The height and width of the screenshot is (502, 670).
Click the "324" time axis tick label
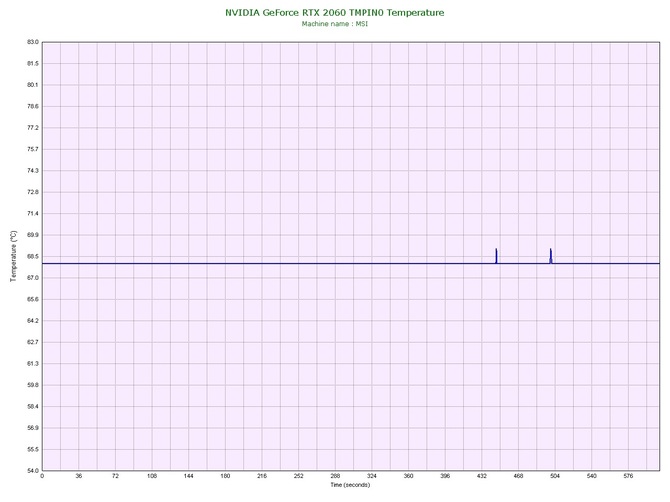(372, 476)
